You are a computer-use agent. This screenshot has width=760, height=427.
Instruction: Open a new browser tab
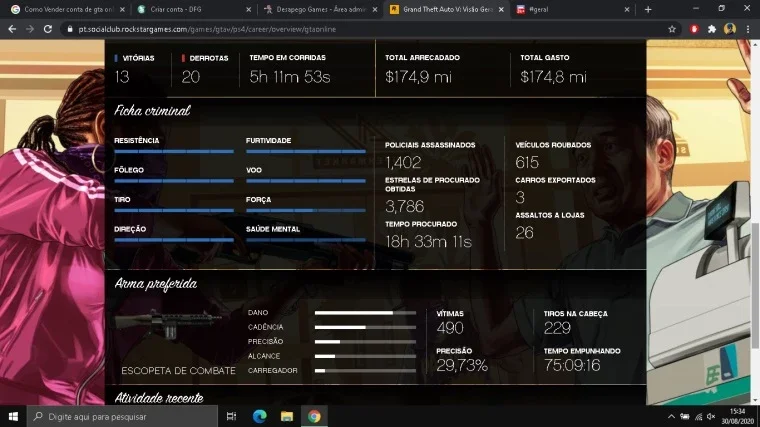[648, 9]
